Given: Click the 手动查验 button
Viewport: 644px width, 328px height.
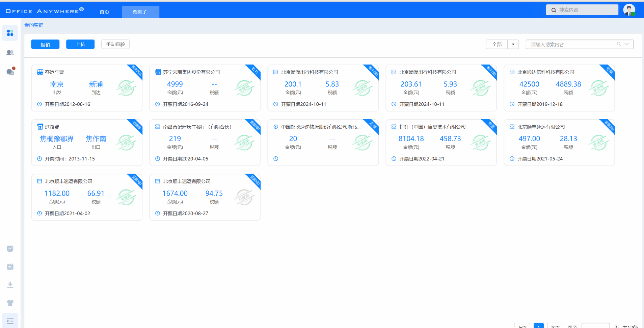Looking at the screenshot, I should (115, 44).
